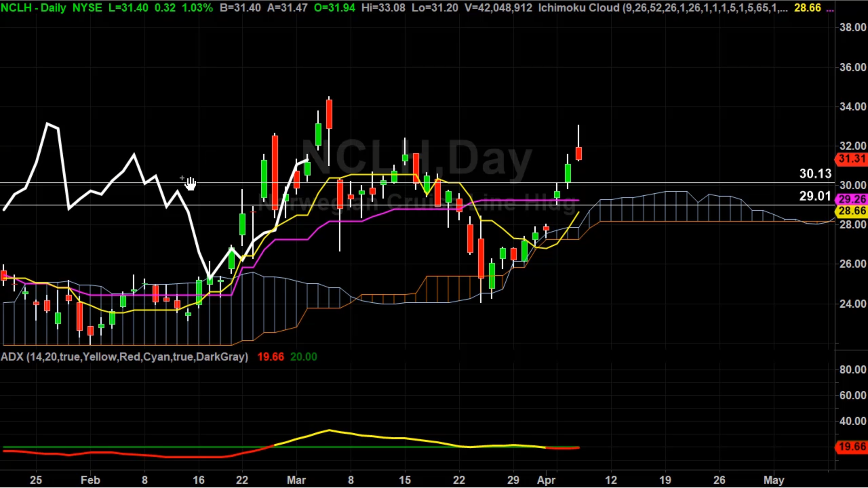Click the May date axis label

coord(774,480)
